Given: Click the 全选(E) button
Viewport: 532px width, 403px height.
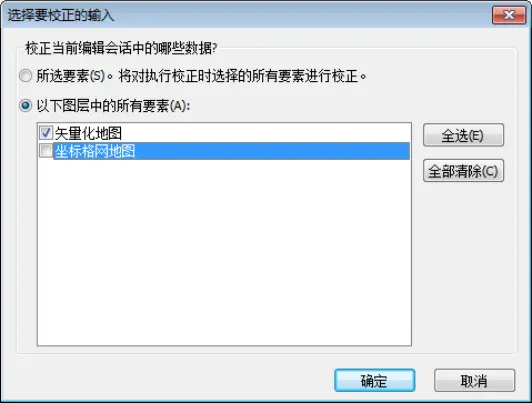Looking at the screenshot, I should point(463,135).
